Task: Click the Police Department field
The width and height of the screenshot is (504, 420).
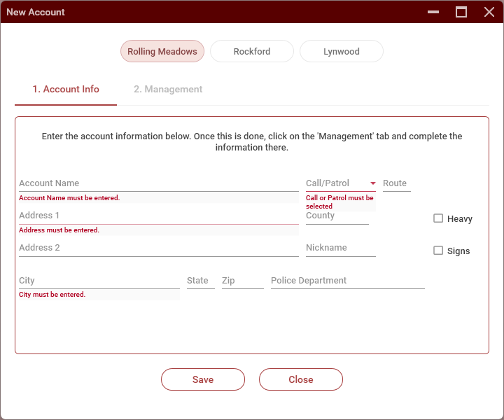Action: pos(347,281)
